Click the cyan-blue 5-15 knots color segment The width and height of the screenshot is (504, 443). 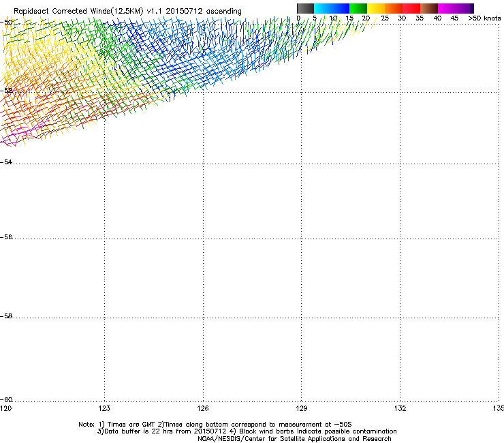coord(332,8)
